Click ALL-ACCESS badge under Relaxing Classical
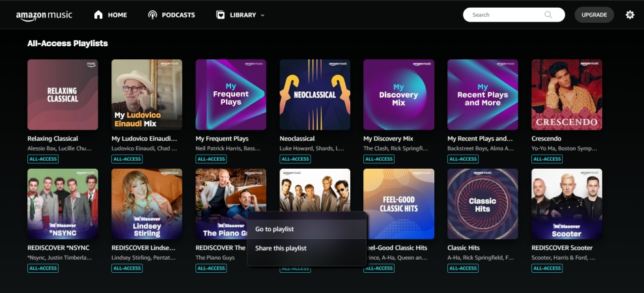 coord(43,159)
